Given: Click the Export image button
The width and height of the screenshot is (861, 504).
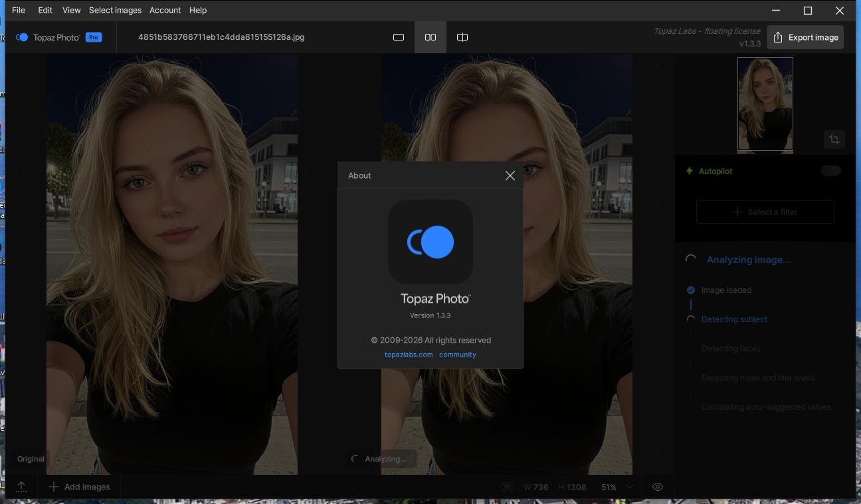Looking at the screenshot, I should click(805, 37).
